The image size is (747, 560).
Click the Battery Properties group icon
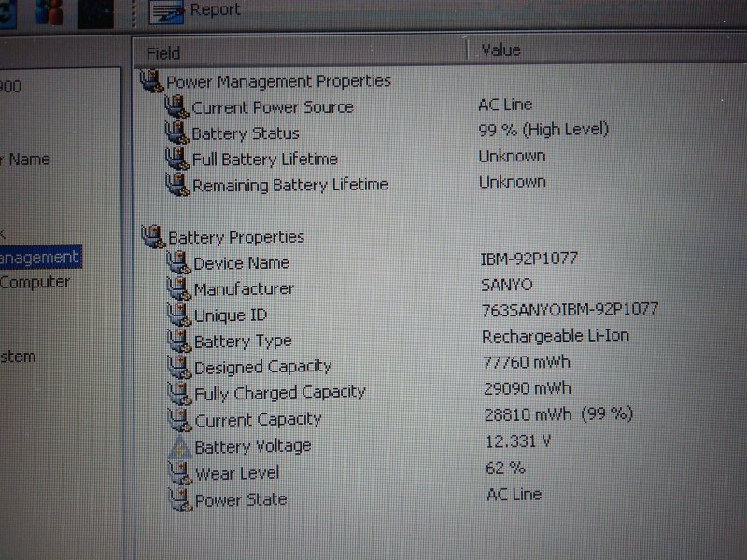click(x=153, y=237)
